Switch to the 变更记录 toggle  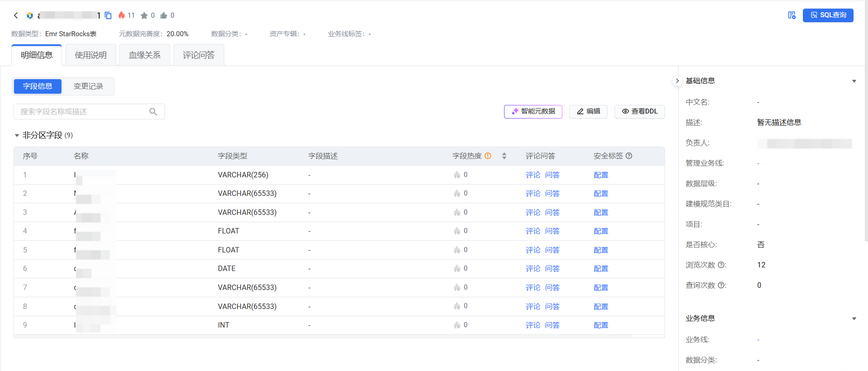pos(88,86)
